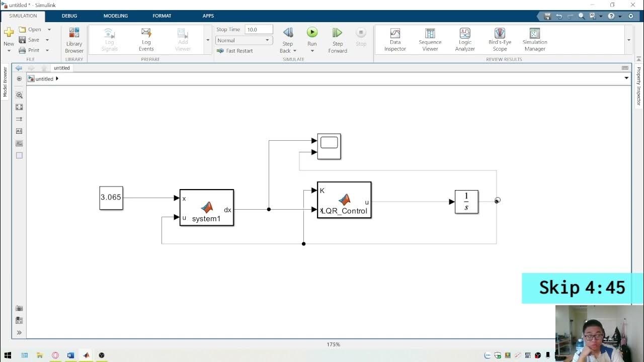
Task: Click the New model icon
Action: 9,32
